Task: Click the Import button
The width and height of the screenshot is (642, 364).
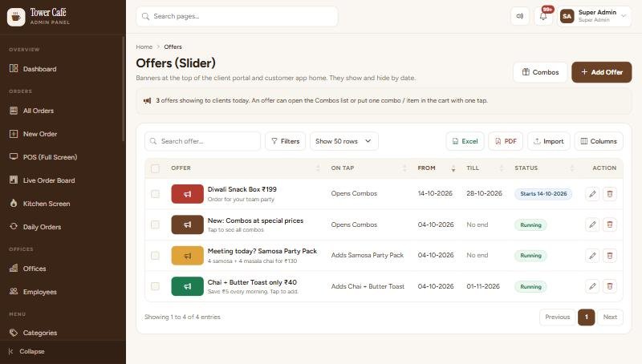Action: coord(549,141)
